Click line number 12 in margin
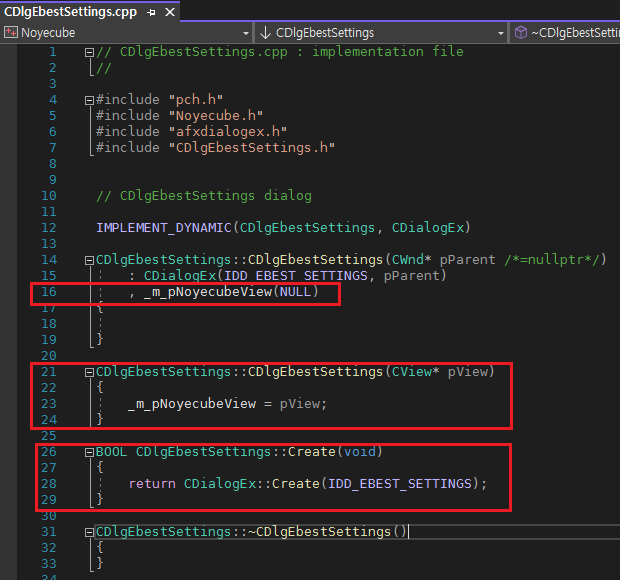Screen dimensions: 621x580 [49, 228]
